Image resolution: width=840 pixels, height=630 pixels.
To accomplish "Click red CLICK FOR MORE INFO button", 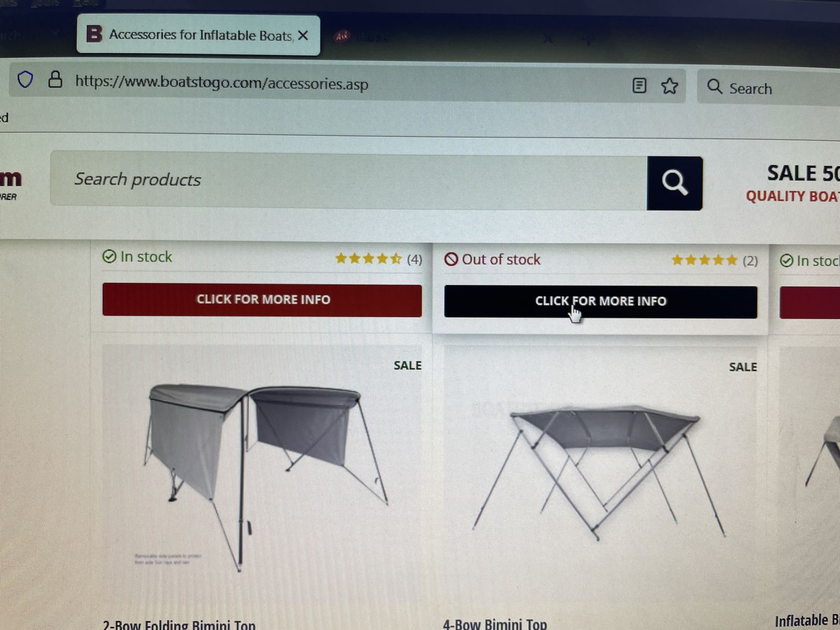I will [x=262, y=300].
